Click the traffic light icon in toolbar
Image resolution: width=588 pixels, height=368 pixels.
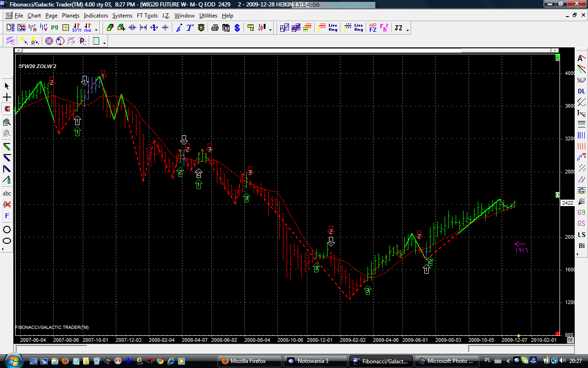click(201, 28)
